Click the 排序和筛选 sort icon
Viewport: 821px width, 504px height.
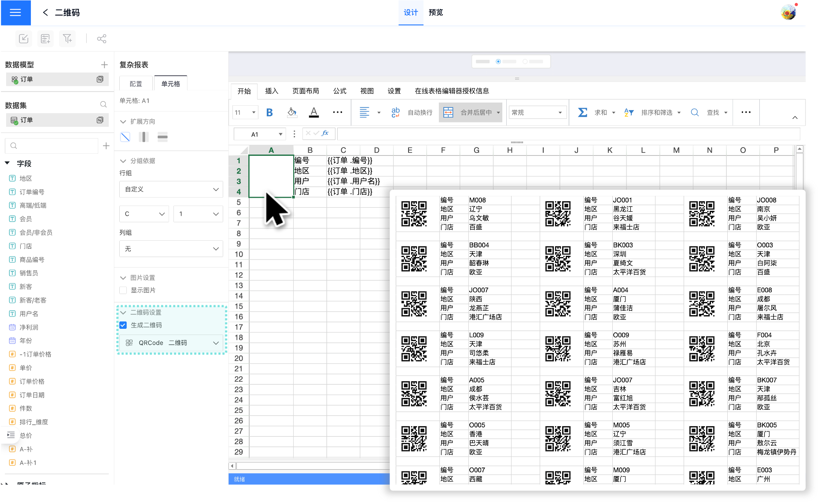[x=629, y=113]
